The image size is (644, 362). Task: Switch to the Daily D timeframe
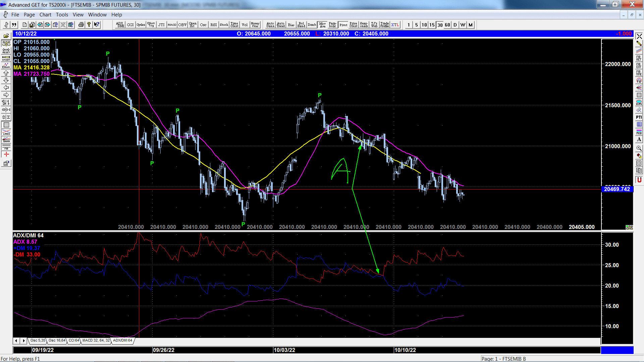point(455,25)
